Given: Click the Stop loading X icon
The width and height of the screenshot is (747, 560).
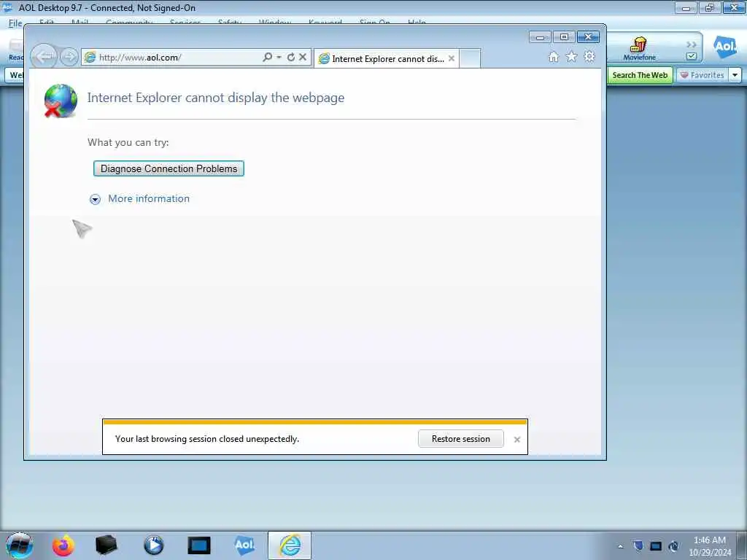Looking at the screenshot, I should click(303, 57).
